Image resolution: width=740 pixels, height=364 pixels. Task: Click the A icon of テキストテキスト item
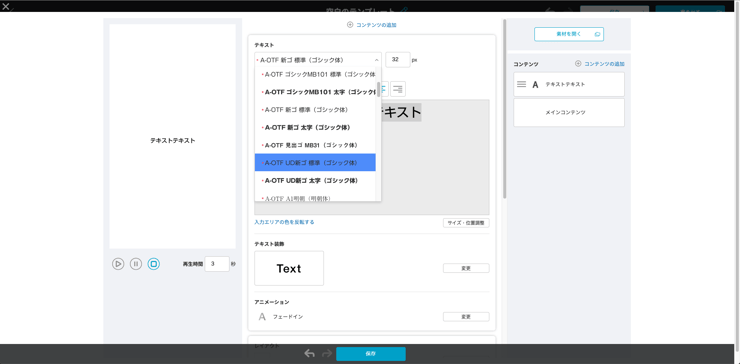(x=535, y=85)
